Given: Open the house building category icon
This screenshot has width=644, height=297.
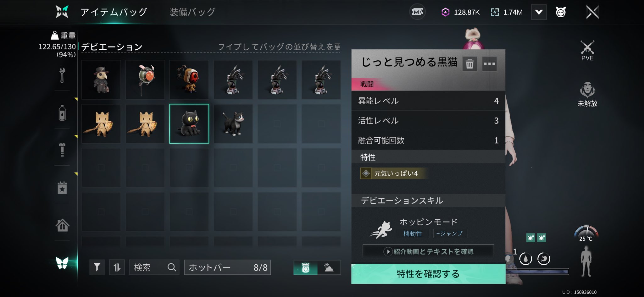Looking at the screenshot, I should pyautogui.click(x=62, y=225).
